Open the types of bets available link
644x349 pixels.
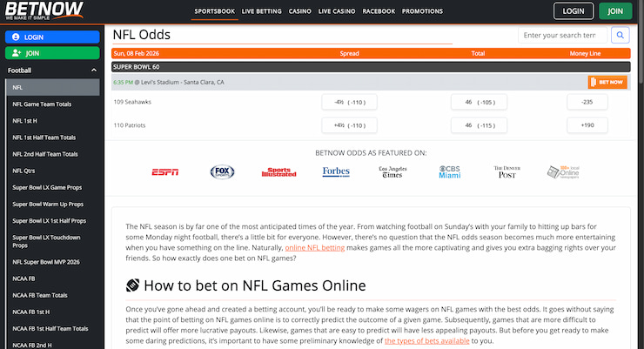426,341
